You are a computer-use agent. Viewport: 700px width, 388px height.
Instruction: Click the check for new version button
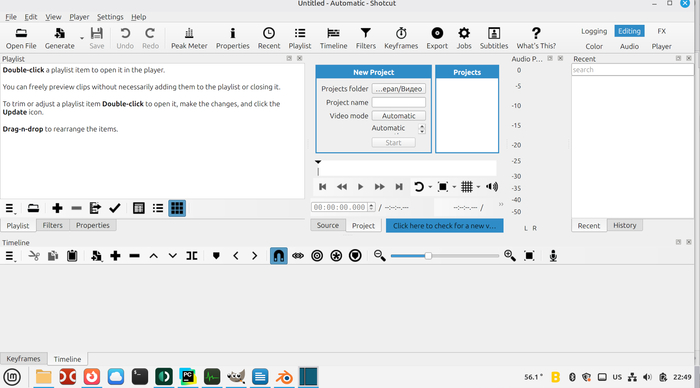444,225
